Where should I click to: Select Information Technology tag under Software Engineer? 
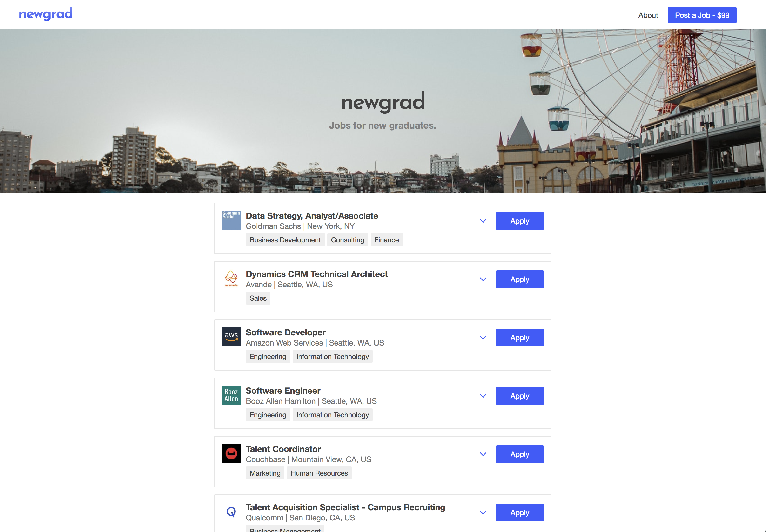coord(332,415)
